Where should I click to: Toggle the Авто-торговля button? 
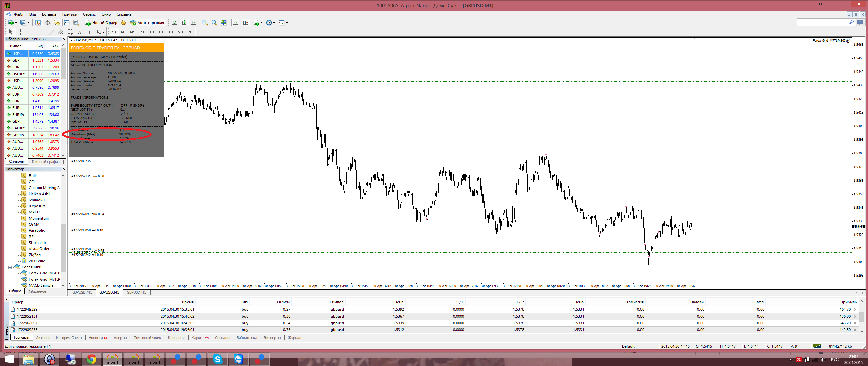pyautogui.click(x=147, y=23)
